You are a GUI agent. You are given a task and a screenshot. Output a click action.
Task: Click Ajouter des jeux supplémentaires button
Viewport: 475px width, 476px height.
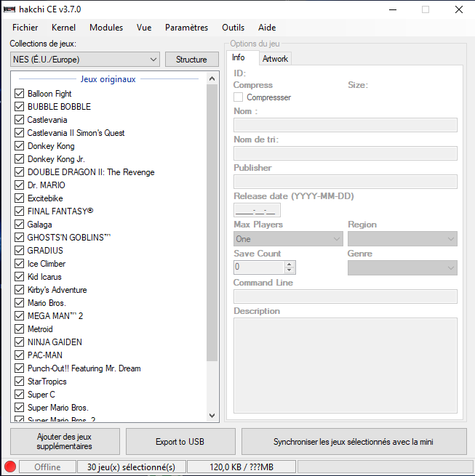(65, 442)
